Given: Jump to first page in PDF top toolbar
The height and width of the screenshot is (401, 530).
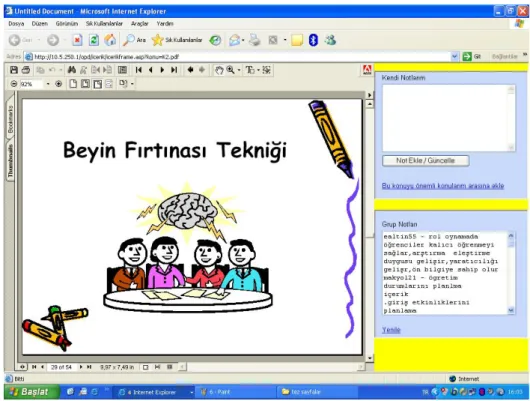Looking at the screenshot, I should (139, 70).
